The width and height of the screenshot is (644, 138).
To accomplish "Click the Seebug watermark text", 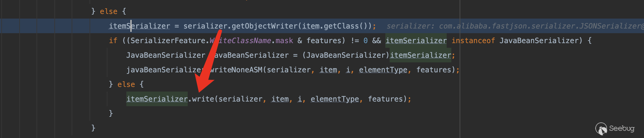I will tap(622, 128).
